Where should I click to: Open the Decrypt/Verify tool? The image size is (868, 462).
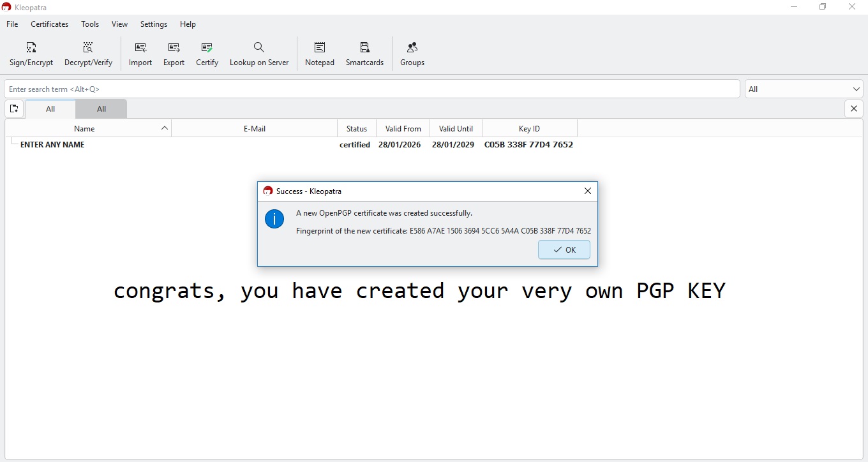point(88,54)
